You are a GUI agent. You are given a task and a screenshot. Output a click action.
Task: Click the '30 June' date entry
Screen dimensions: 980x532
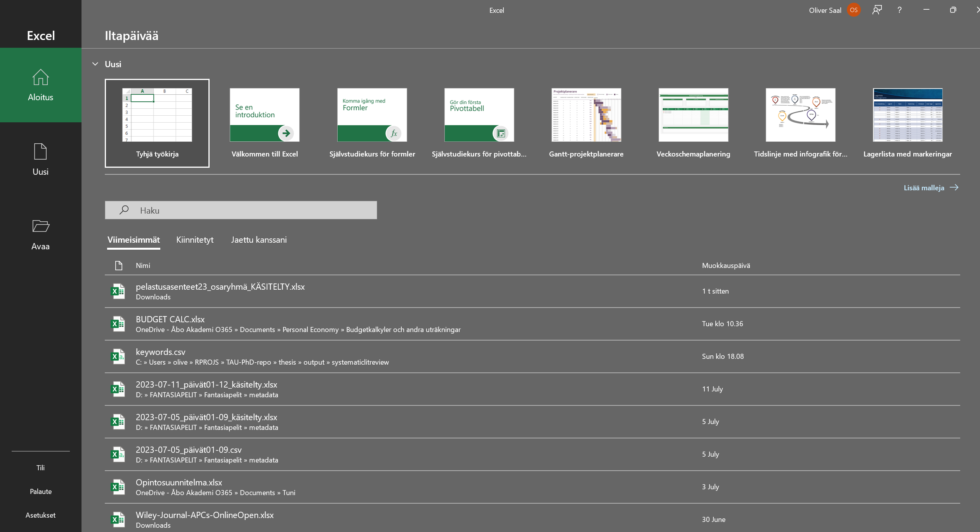point(713,520)
